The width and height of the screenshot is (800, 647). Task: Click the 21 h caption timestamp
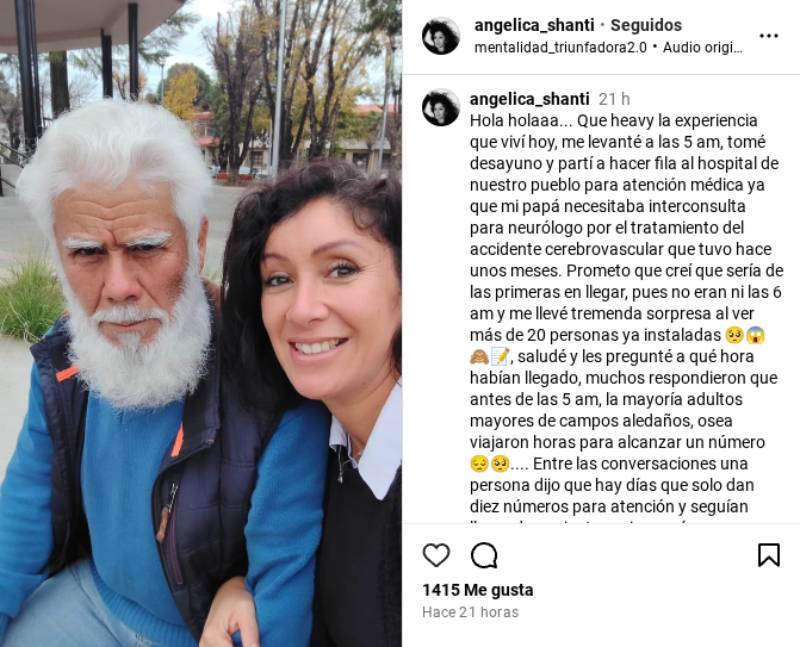coord(614,99)
